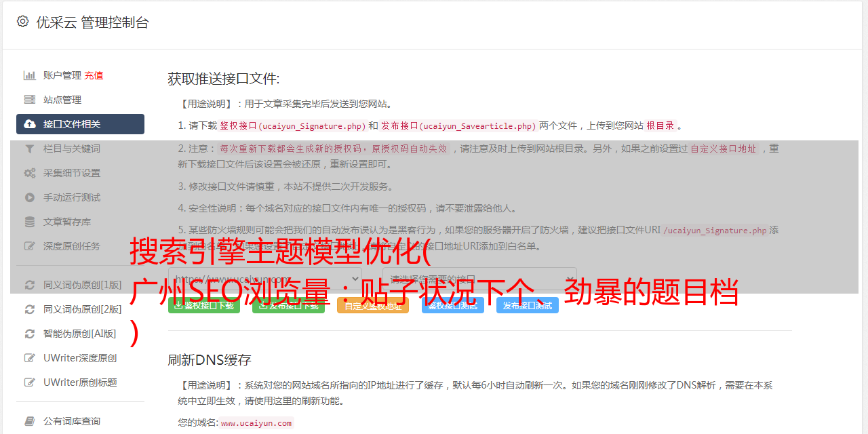The image size is (868, 434).
Task: Open the 请选择您需要的接口 dropdown
Action: click(479, 278)
